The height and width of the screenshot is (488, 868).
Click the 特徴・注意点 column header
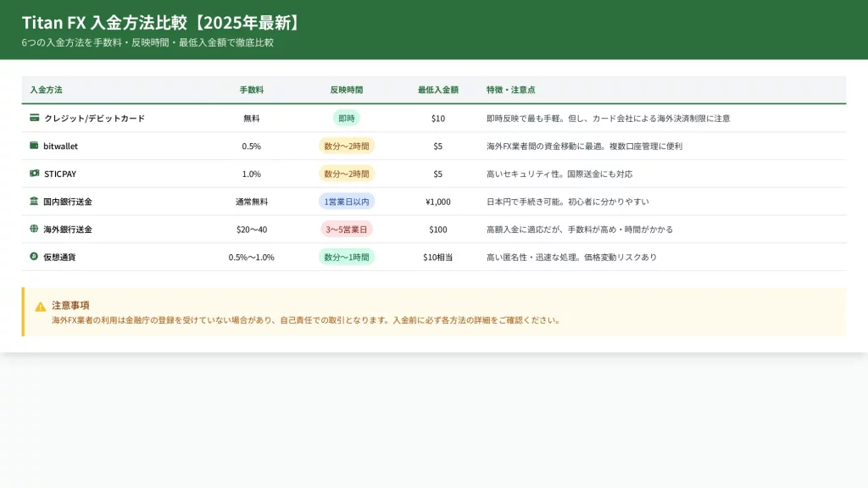[510, 90]
